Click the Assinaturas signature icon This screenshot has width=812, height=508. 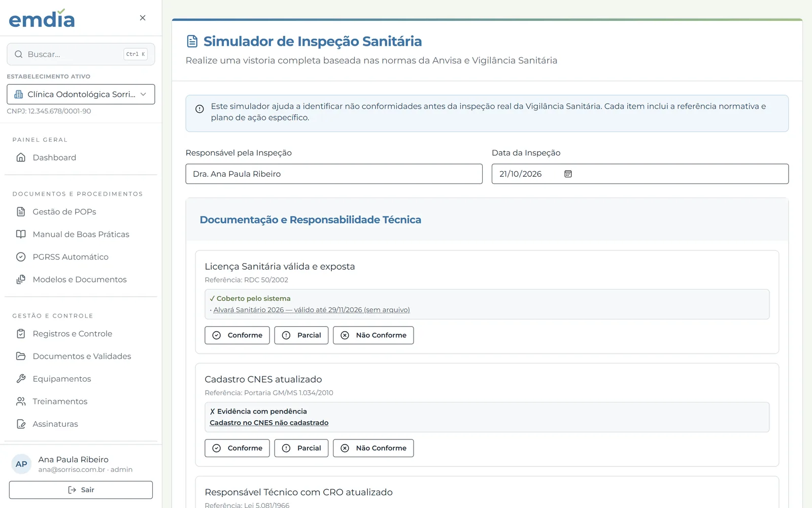[x=21, y=424]
